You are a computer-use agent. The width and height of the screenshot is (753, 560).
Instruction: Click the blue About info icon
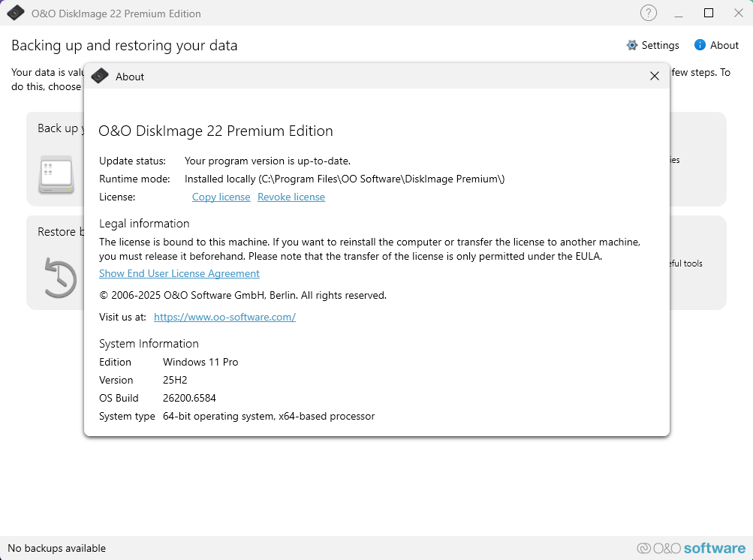point(700,45)
